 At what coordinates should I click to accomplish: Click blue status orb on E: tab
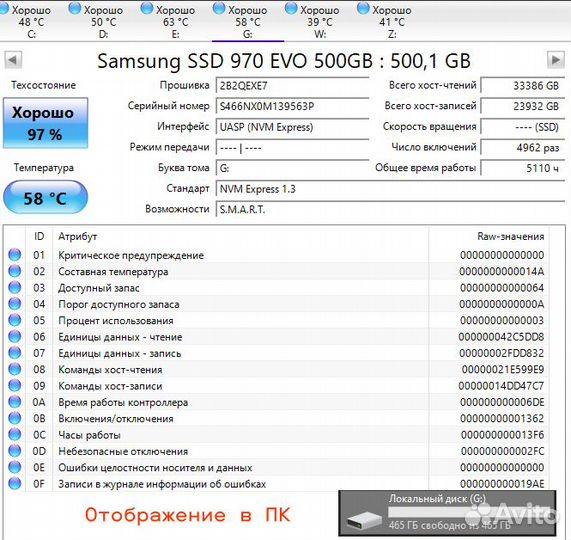(147, 9)
